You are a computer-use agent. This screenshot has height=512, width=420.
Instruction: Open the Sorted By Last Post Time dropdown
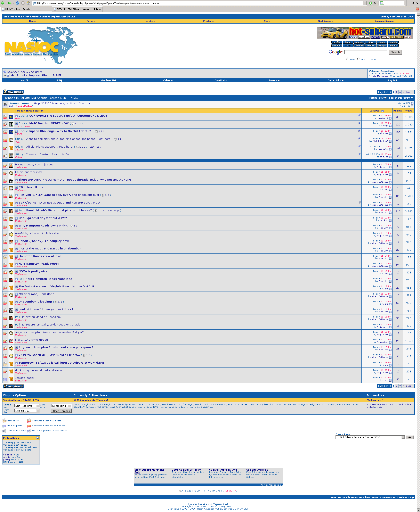tap(27, 406)
